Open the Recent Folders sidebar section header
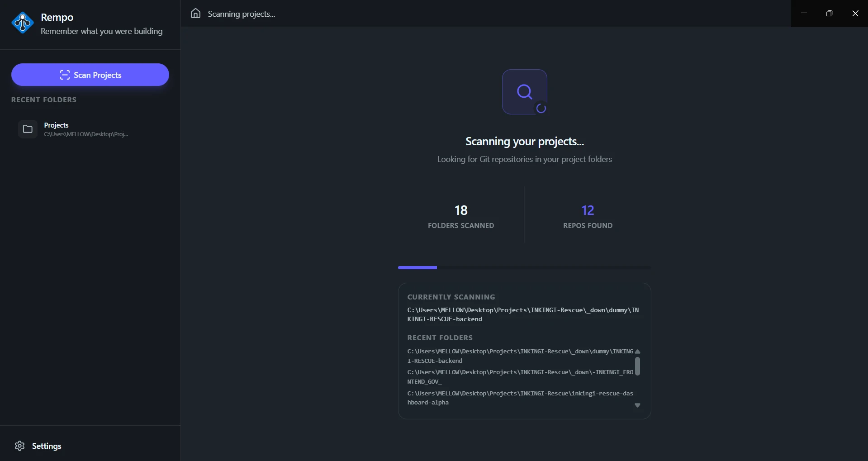868x461 pixels. (44, 100)
